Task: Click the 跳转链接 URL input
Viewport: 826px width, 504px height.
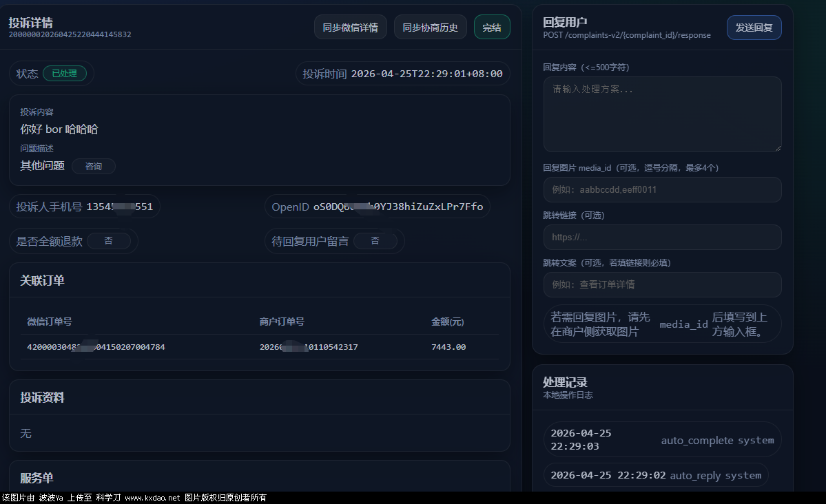Action: (662, 237)
